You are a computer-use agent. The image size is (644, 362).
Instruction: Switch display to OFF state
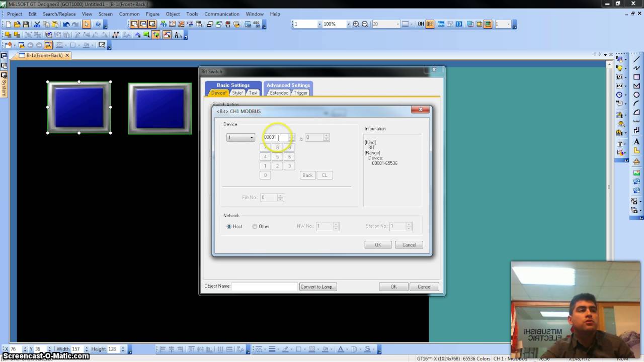coord(430,24)
